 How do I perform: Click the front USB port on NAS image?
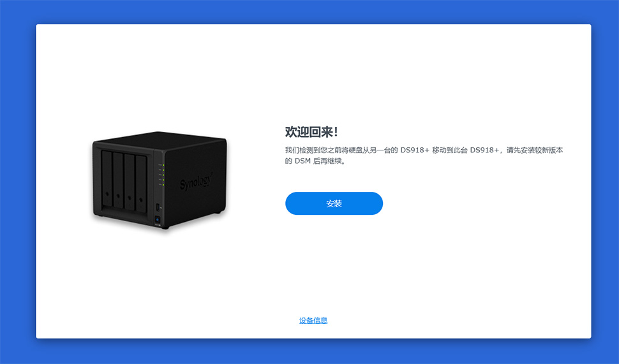(158, 207)
